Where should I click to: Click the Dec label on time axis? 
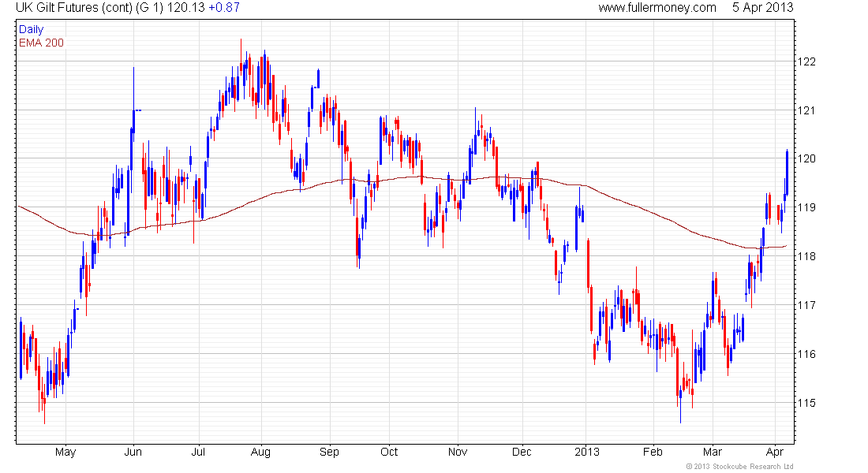pos(522,452)
